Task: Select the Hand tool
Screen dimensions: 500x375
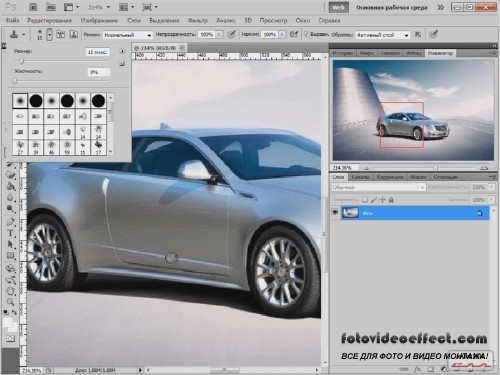Action: [10, 291]
